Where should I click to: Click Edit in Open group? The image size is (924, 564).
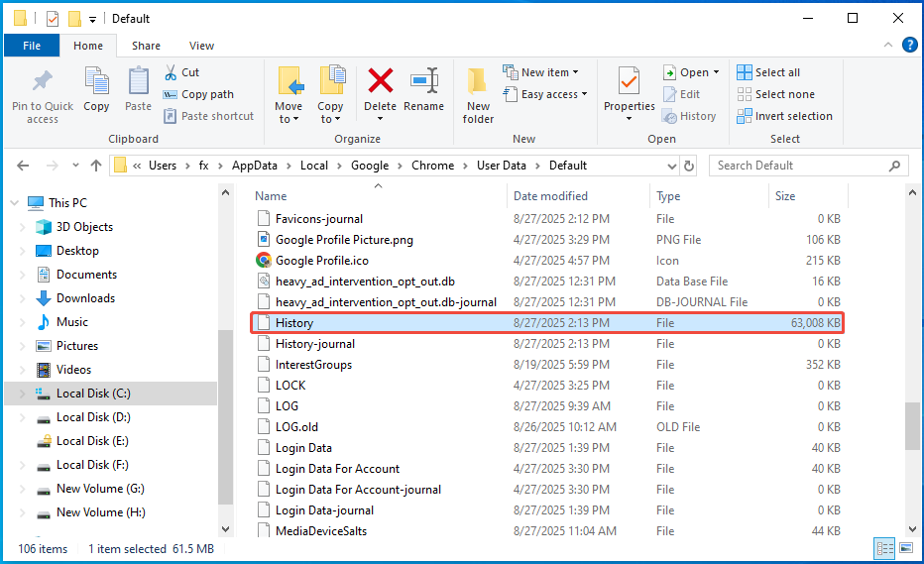point(681,94)
